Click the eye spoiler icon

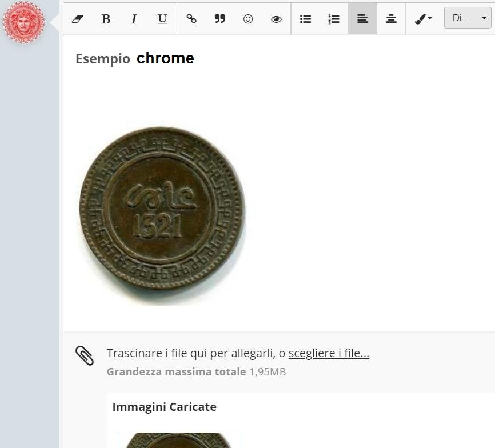click(x=276, y=19)
